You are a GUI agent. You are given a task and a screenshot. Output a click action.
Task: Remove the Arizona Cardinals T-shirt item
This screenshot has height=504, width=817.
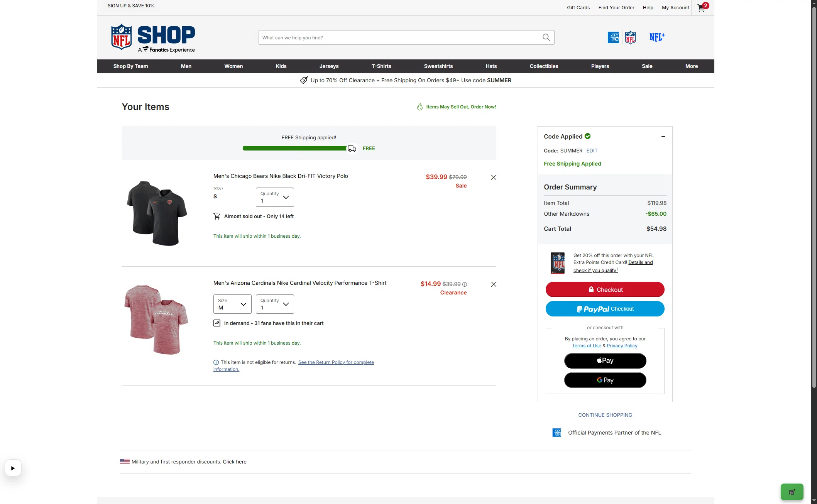click(x=494, y=284)
